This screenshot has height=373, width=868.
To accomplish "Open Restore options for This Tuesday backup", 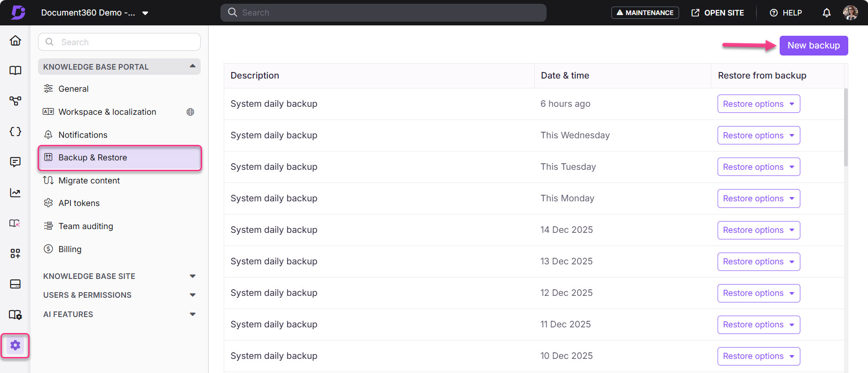I will pos(759,167).
